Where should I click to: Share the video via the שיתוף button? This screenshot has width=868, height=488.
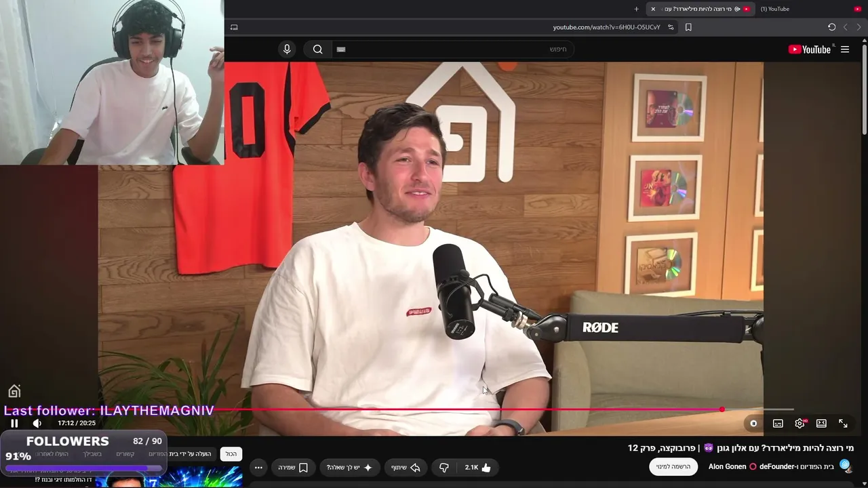click(406, 468)
